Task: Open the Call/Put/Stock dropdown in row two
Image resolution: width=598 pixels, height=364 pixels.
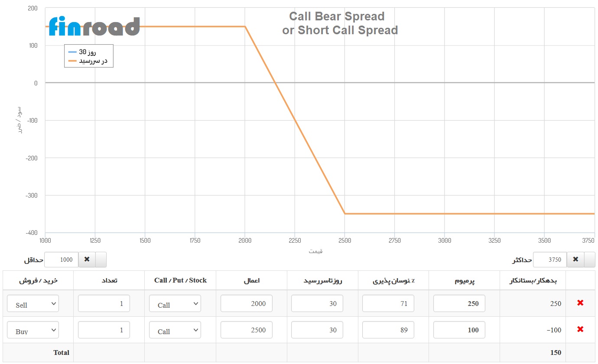Action: 175,330
